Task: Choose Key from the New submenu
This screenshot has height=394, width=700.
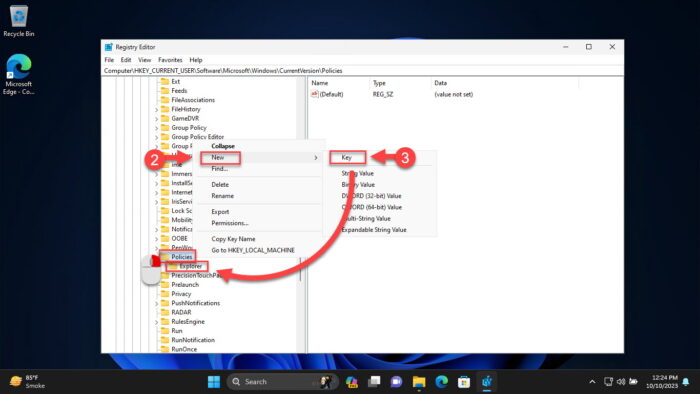Action: [x=346, y=158]
